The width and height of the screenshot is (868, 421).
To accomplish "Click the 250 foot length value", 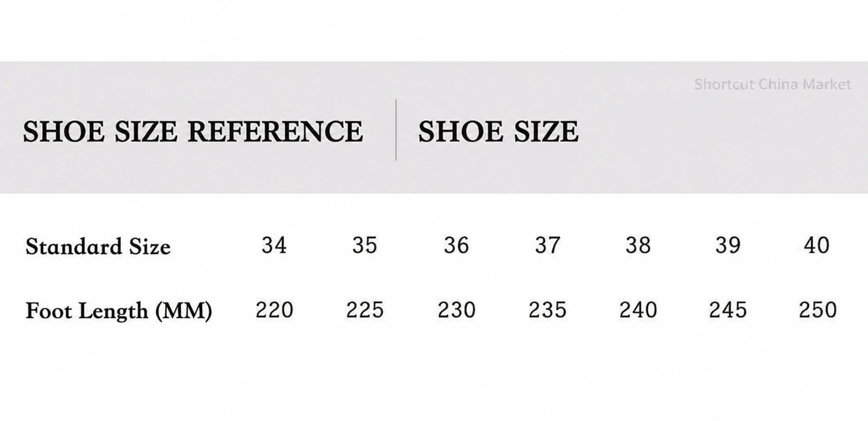I will 818,310.
